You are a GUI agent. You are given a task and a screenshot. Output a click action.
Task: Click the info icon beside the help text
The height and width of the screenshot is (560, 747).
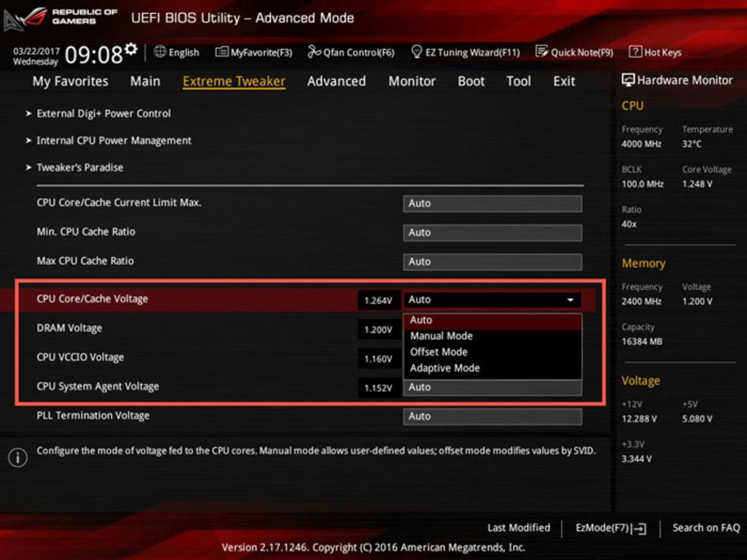coord(17,458)
